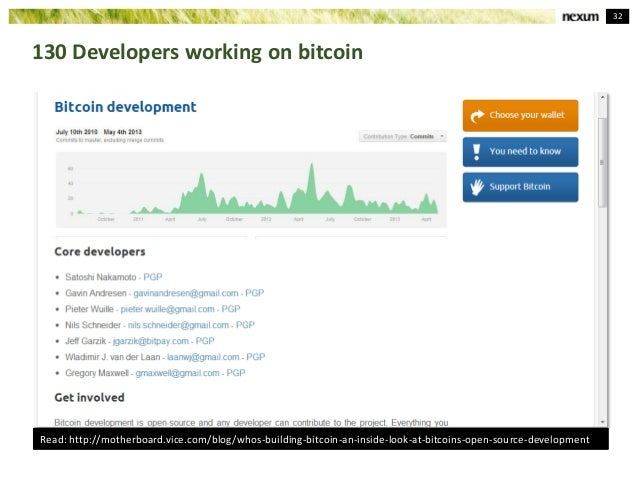Open Pieter Wuille's PGP link
638x479 pixels.
231,309
